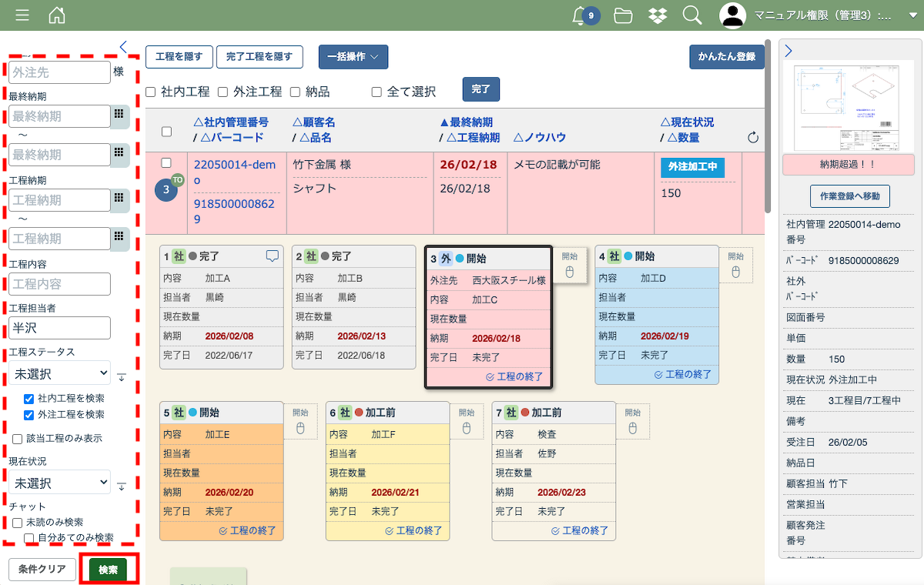This screenshot has height=585, width=924.
Task: Go to home via house icon
Action: tap(57, 15)
